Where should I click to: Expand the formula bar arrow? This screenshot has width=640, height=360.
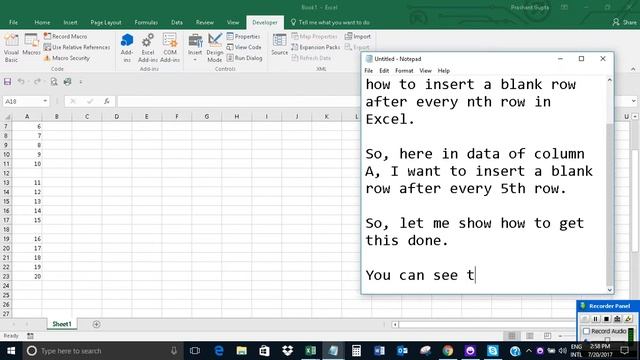pos(633,101)
